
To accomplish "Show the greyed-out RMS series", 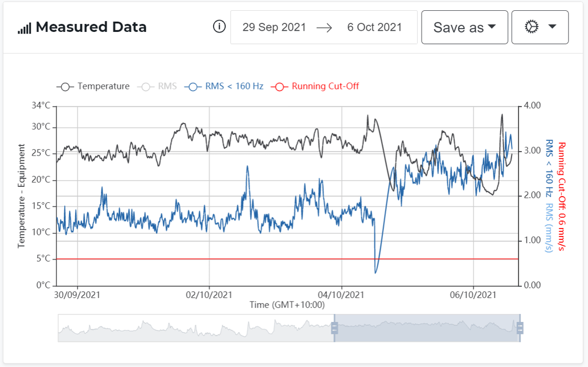I will (157, 87).
